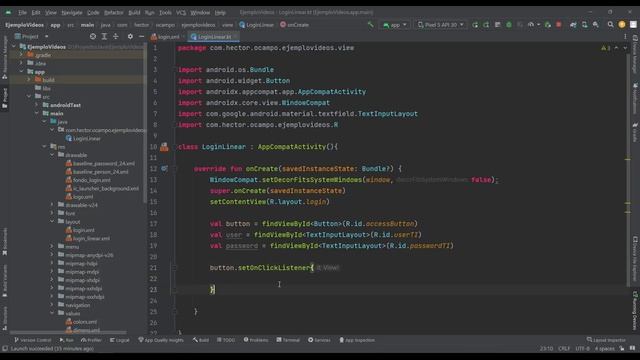Image resolution: width=640 pixels, height=360 pixels.
Task: Open the Logcat tool window
Action: (x=120, y=340)
